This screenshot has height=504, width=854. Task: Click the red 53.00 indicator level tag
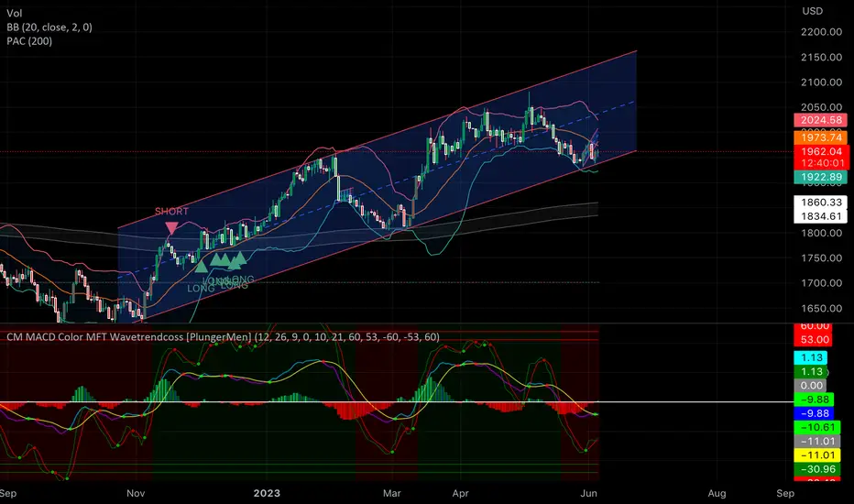point(815,339)
